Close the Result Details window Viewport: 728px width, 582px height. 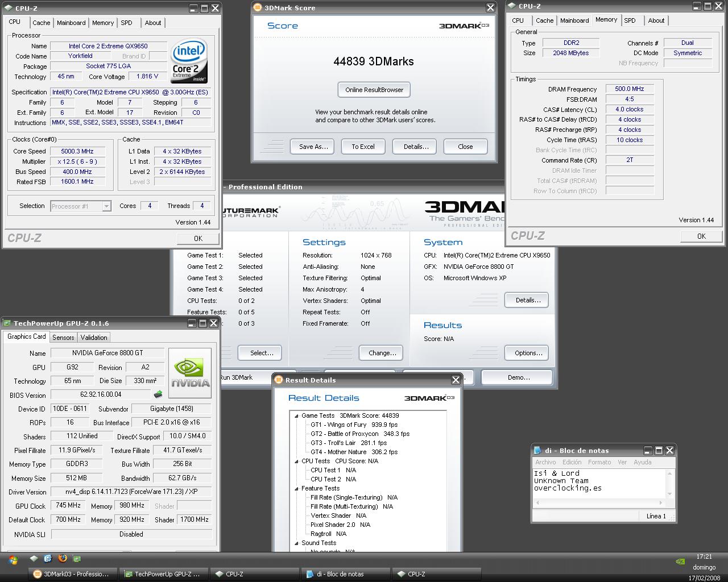tap(456, 380)
